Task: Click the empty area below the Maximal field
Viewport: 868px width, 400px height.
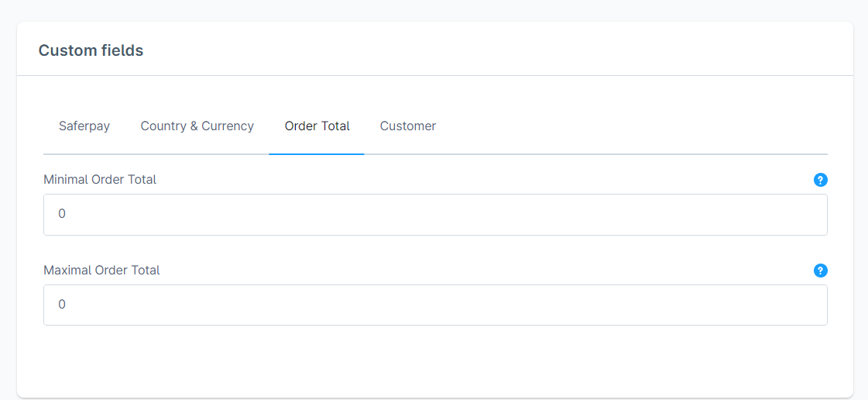Action: click(x=435, y=360)
